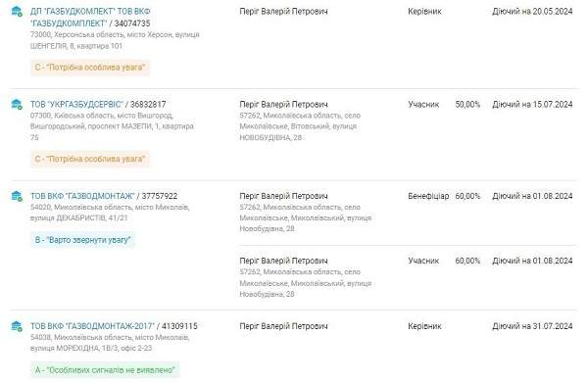Image resolution: width=588 pixels, height=383 pixels.
Task: Click company icon beside ДП "ГАЗБУДКОМЛЕКТ"
Action: tap(17, 11)
